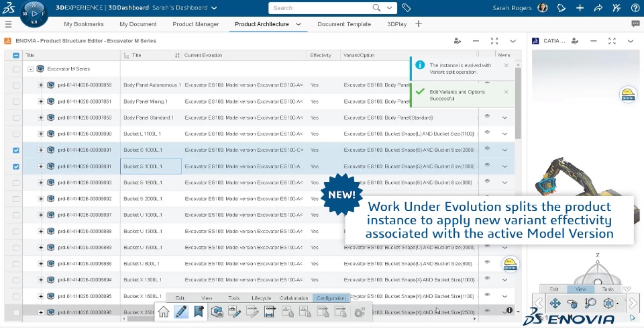
Task: Dismiss the 'Edit Variants and Options Successful' notification
Action: [x=506, y=92]
